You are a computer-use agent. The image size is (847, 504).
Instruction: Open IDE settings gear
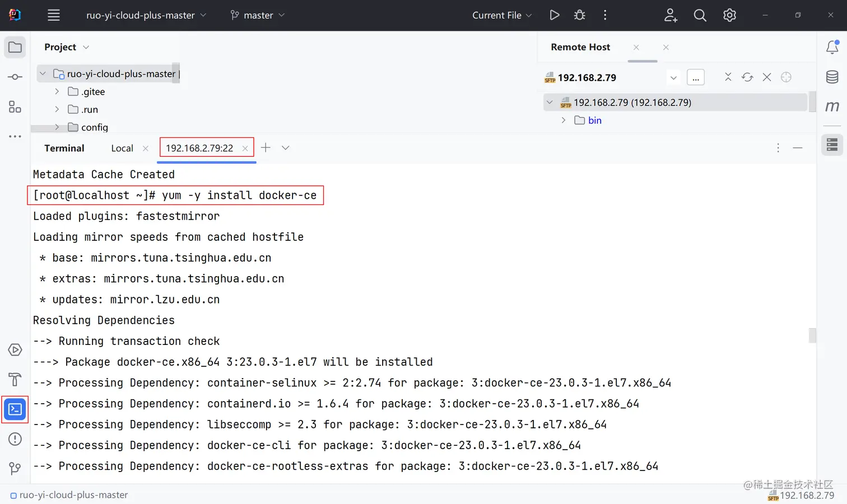(729, 15)
